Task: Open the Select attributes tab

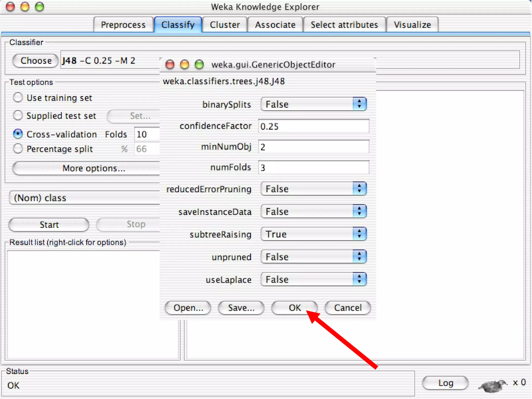Action: coord(344,25)
